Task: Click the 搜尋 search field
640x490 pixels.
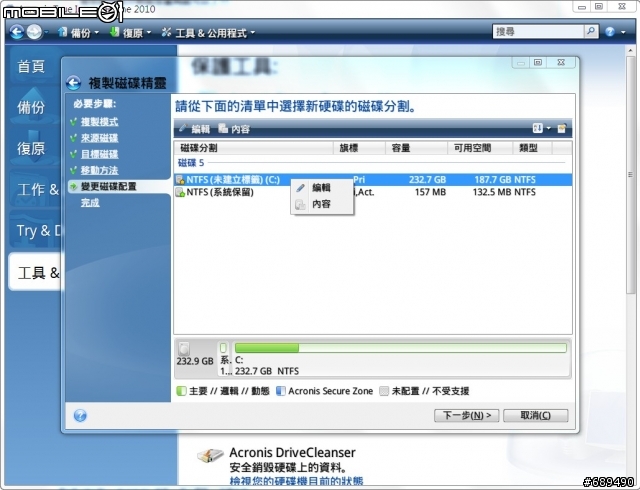Action: click(x=538, y=32)
